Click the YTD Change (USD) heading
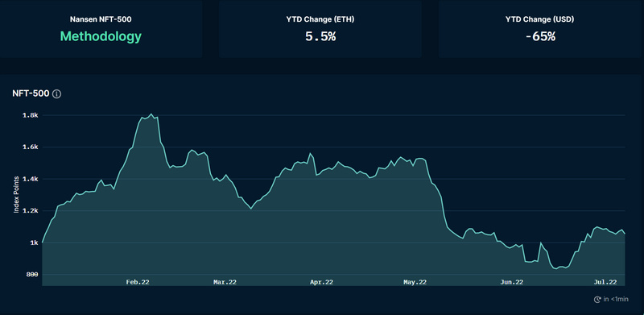The width and height of the screenshot is (644, 315). click(x=539, y=19)
